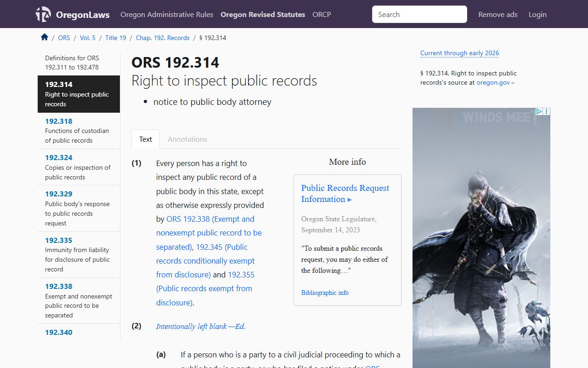The height and width of the screenshot is (368, 588).
Task: Click the Winds Meet advertisement image
Action: point(481,238)
